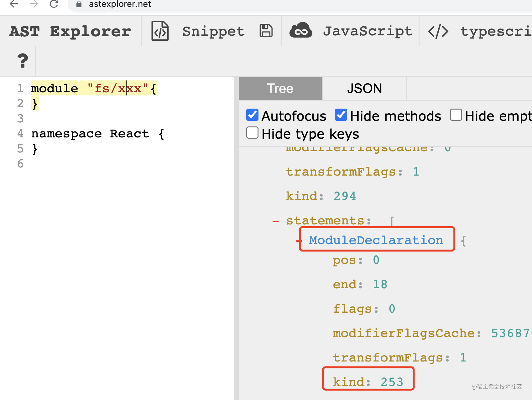This screenshot has width=532, height=400.
Task: Reload the astexplorer.net page
Action: [x=54, y=4]
